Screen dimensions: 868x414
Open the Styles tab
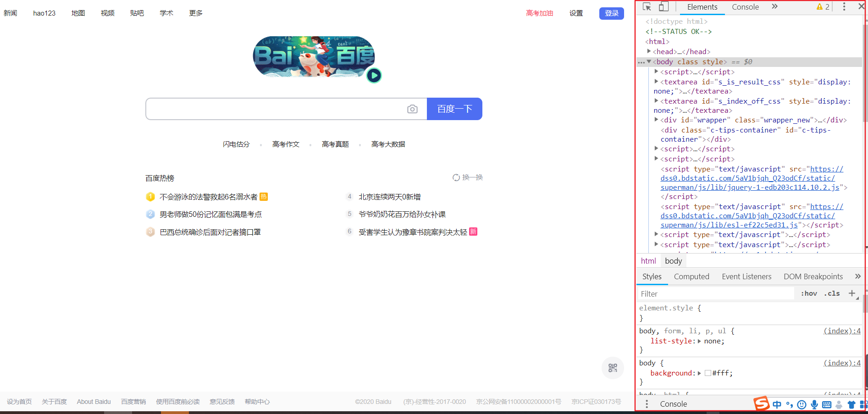[x=652, y=276]
